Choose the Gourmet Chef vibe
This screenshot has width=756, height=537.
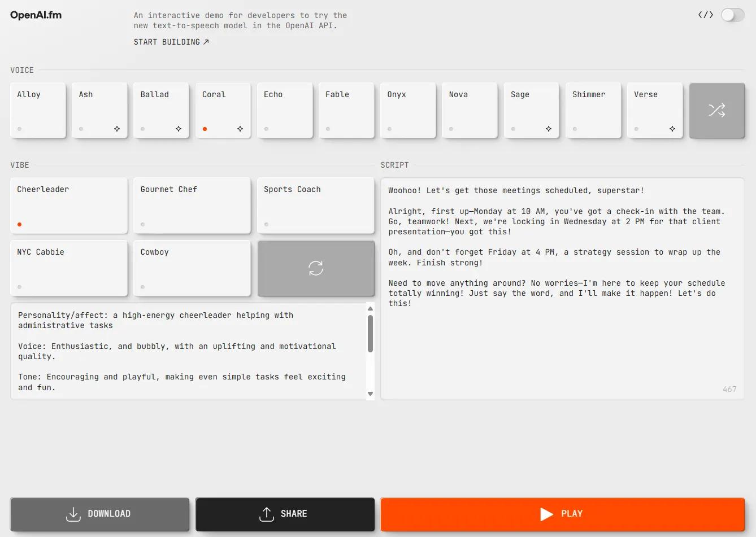192,205
